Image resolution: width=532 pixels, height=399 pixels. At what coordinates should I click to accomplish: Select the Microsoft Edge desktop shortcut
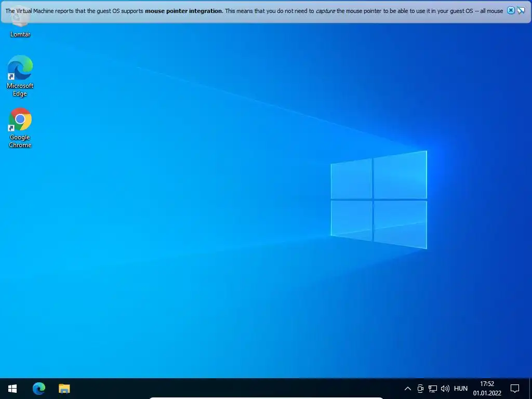[20, 76]
